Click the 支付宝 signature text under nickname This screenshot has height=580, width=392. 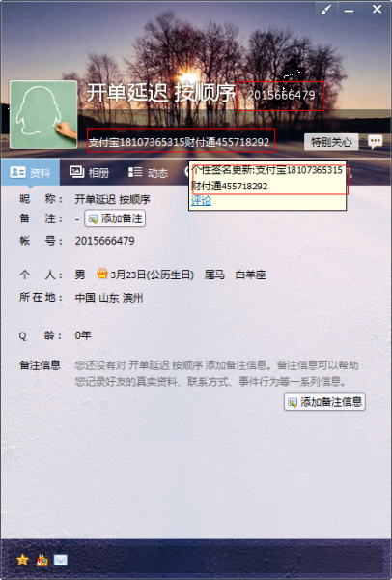179,142
